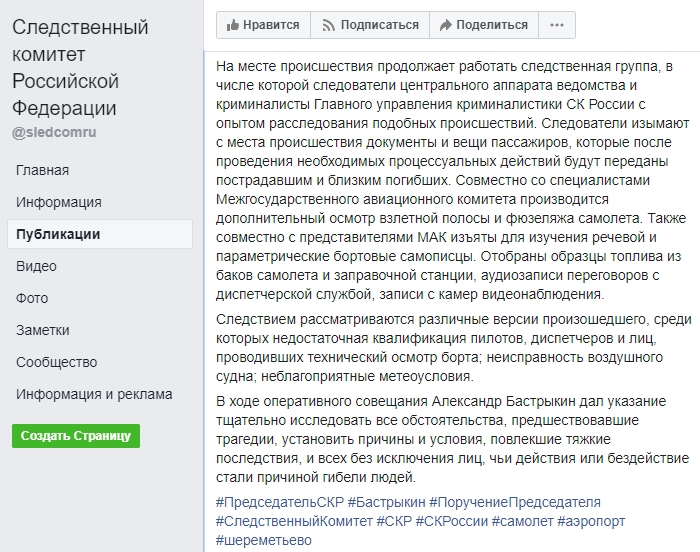700x552 pixels.
Task: Open the Сообщество section
Action: (57, 362)
